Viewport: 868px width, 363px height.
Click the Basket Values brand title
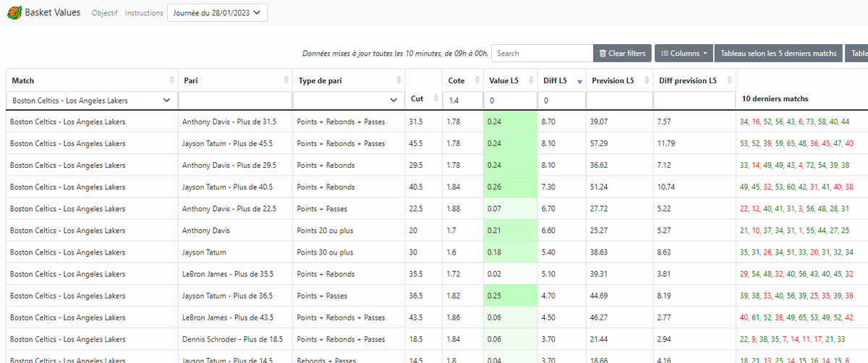[x=53, y=12]
